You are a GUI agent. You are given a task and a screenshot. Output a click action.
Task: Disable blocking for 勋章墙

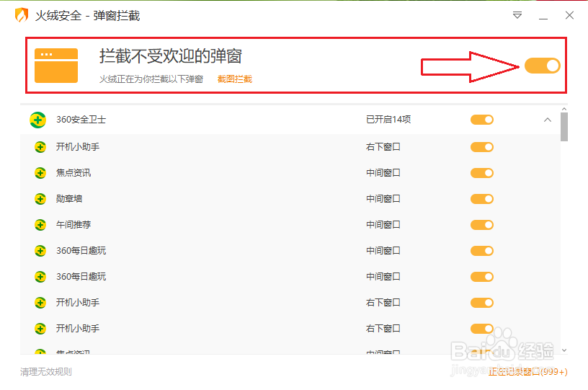pos(482,199)
